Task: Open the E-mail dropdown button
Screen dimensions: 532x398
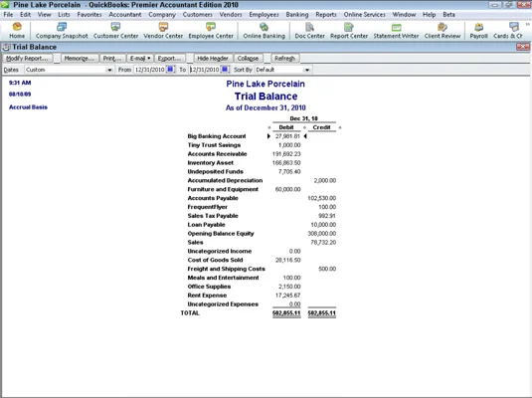Action: pos(140,59)
